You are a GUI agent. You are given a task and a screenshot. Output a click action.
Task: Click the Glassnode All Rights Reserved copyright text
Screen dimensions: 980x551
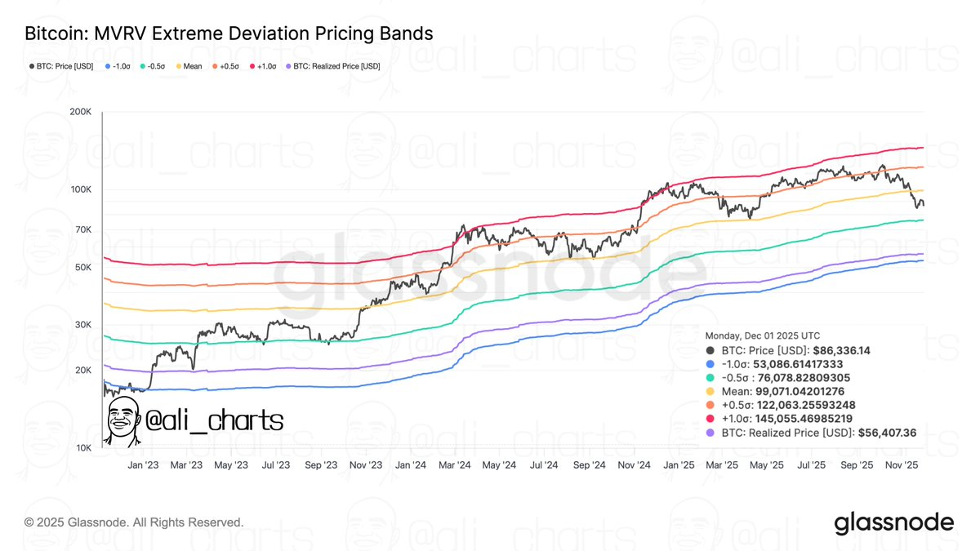[134, 522]
